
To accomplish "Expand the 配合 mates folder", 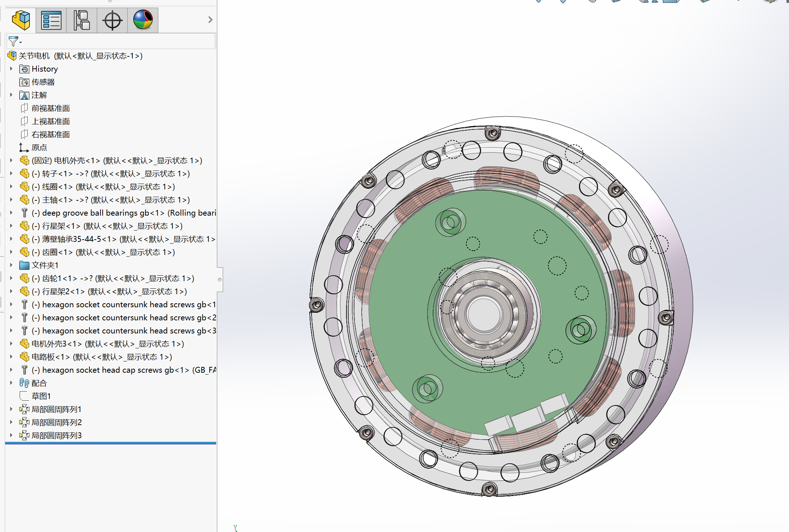I will (x=11, y=383).
